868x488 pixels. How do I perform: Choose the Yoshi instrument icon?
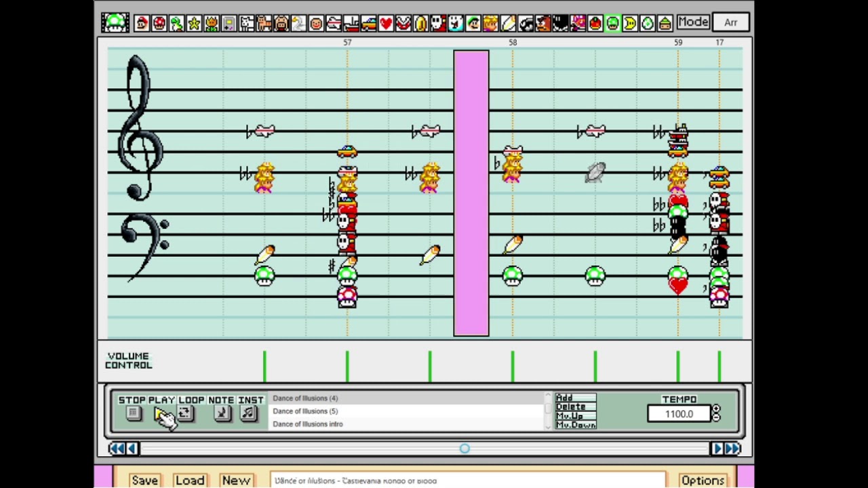point(177,23)
